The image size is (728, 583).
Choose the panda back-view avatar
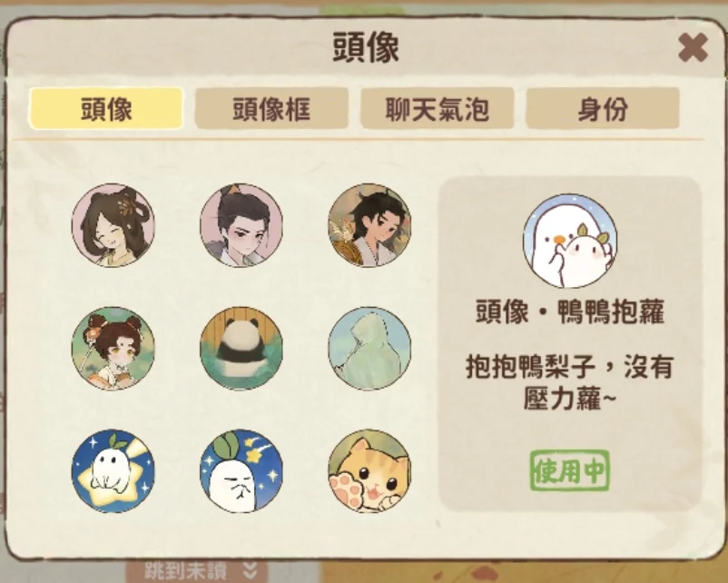(x=241, y=348)
